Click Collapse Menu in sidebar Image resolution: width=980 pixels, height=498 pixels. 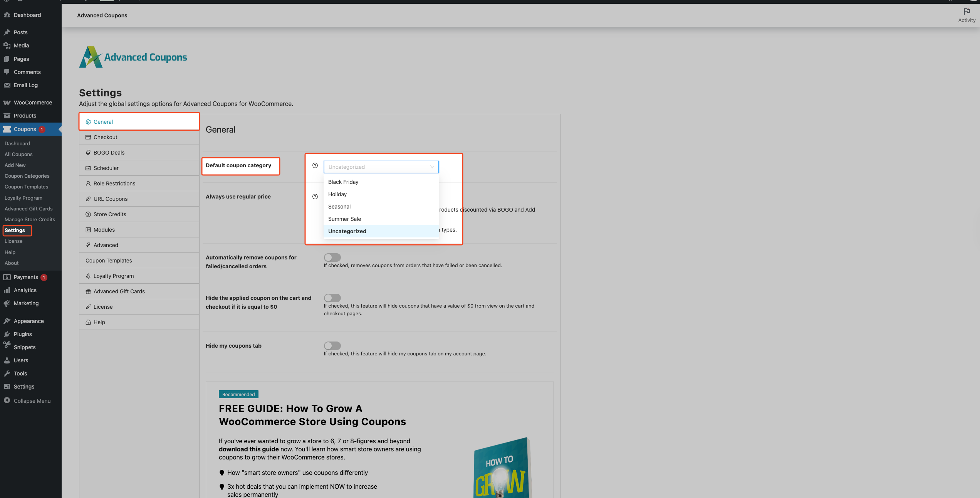[32, 401]
